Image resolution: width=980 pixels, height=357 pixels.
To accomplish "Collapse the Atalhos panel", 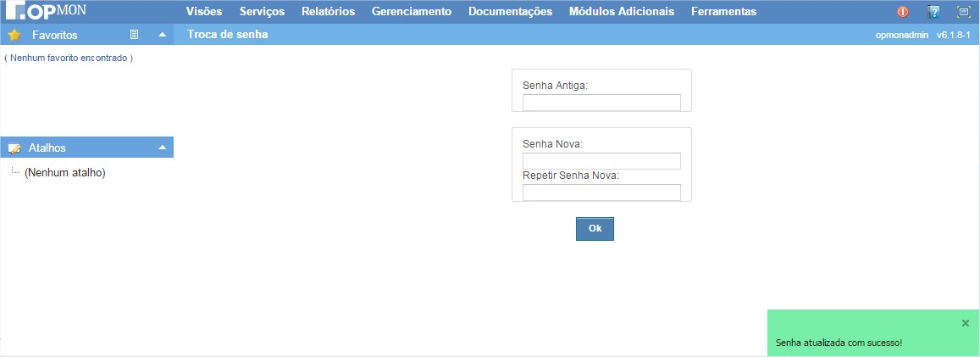I will click(162, 148).
